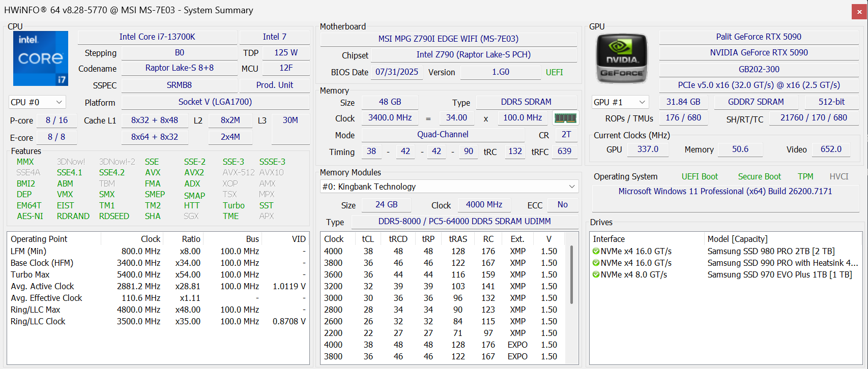
Task: Click the Secure Boot indicator
Action: point(759,176)
